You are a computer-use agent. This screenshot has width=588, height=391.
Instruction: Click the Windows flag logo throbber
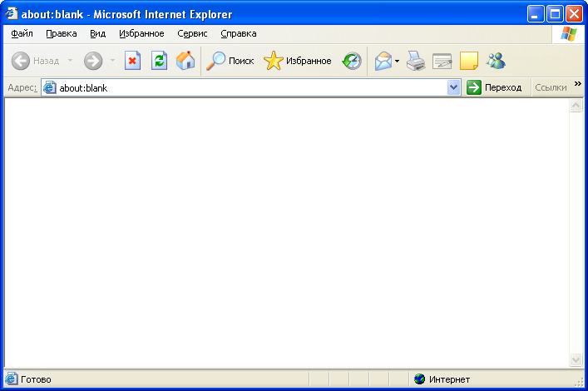pyautogui.click(x=569, y=34)
